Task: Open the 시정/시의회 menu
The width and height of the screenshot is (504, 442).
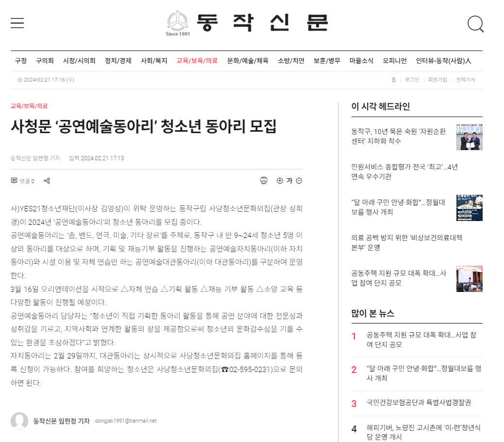Action: (79, 61)
